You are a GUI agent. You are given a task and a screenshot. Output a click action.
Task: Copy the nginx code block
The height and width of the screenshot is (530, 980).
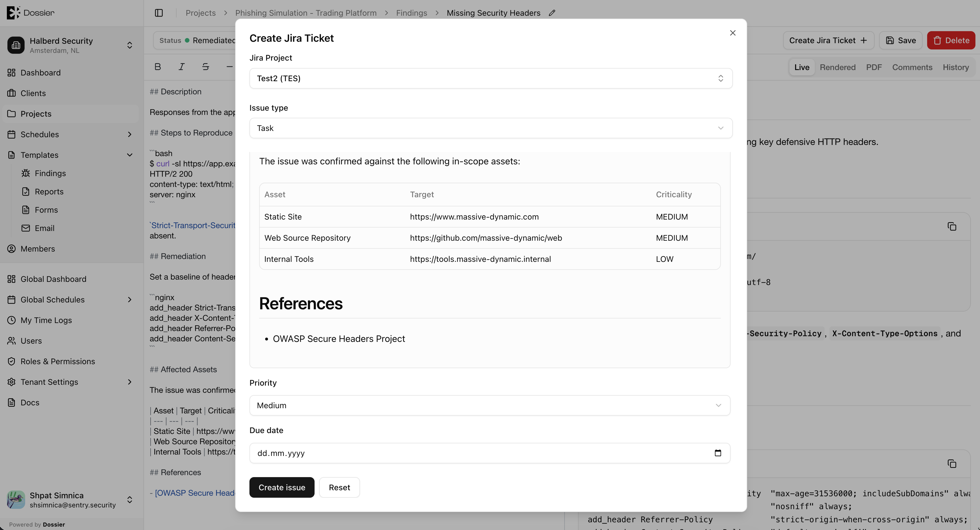tap(952, 464)
